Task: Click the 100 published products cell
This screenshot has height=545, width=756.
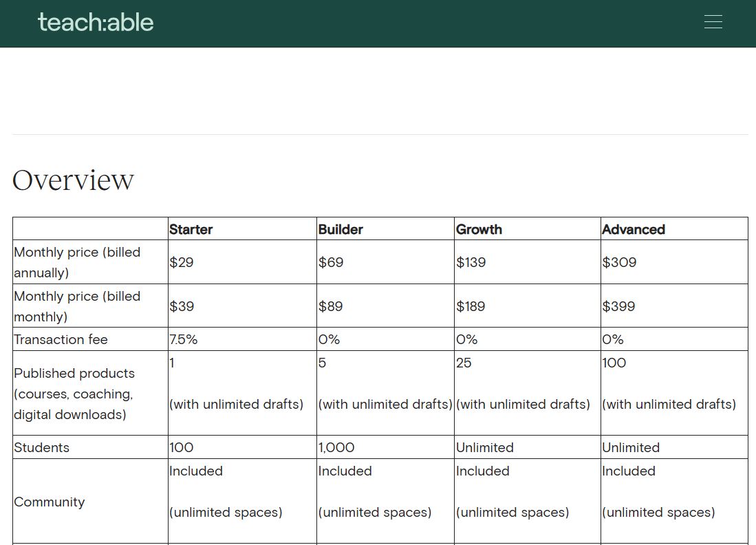Action: pyautogui.click(x=614, y=363)
